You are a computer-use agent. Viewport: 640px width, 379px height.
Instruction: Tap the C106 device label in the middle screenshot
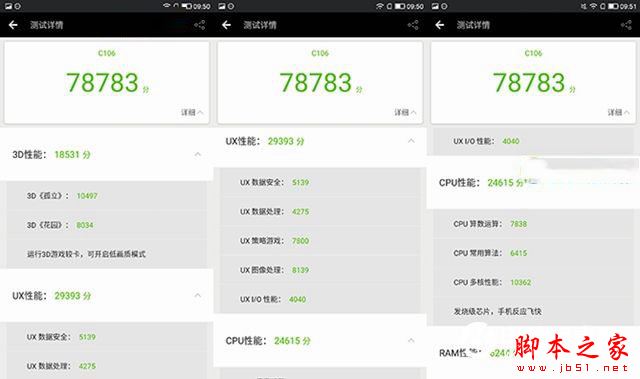point(320,53)
